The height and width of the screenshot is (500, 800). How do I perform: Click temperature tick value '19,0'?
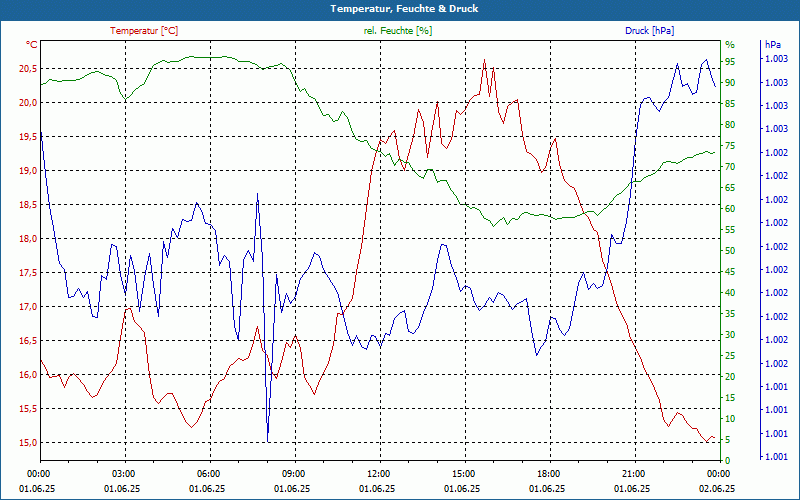click(28, 170)
